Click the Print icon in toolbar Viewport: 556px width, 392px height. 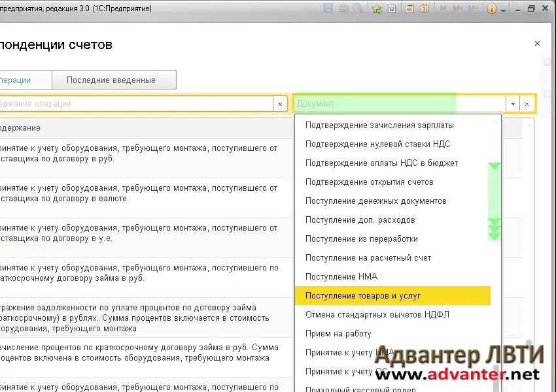[x=343, y=8]
